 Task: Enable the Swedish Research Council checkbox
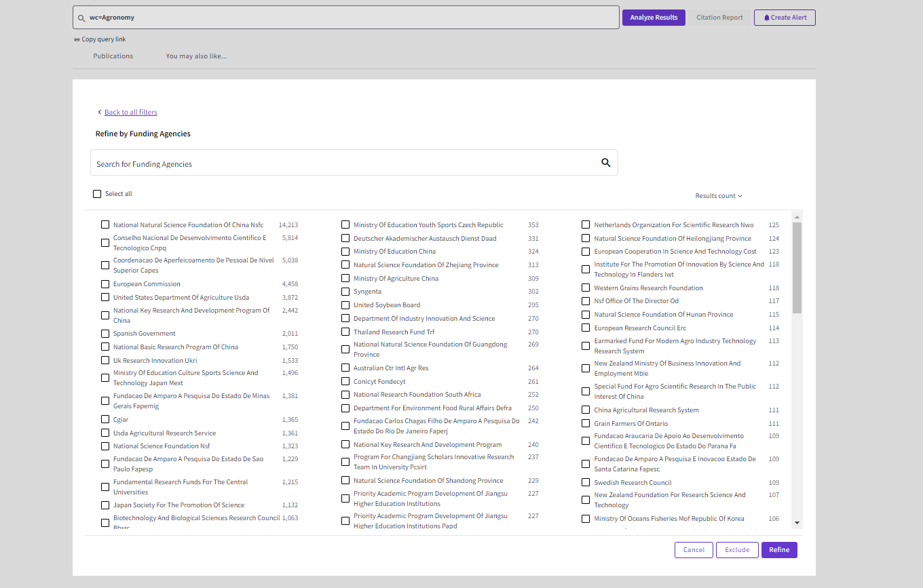[x=586, y=482]
